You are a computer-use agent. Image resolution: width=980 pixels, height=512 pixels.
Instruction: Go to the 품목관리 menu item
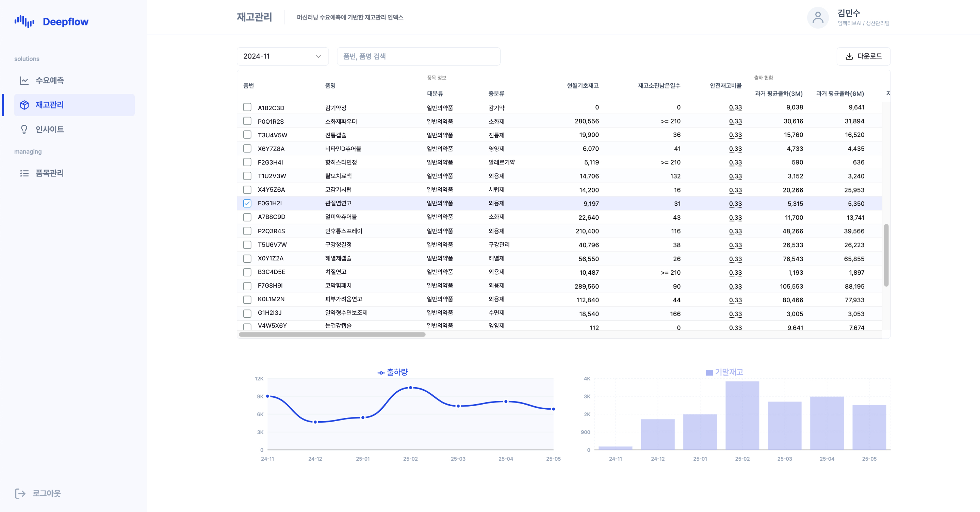[x=49, y=173]
